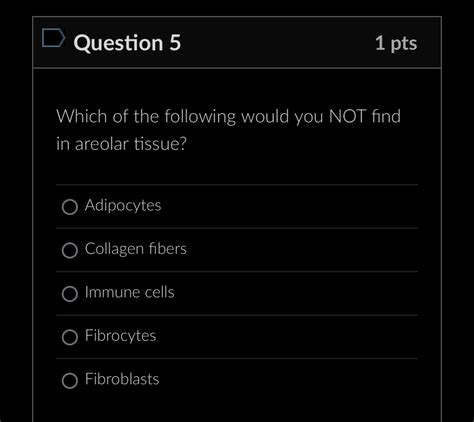Click the words 'Which of the following'
Viewport: 474px width, 422px height.
point(146,117)
